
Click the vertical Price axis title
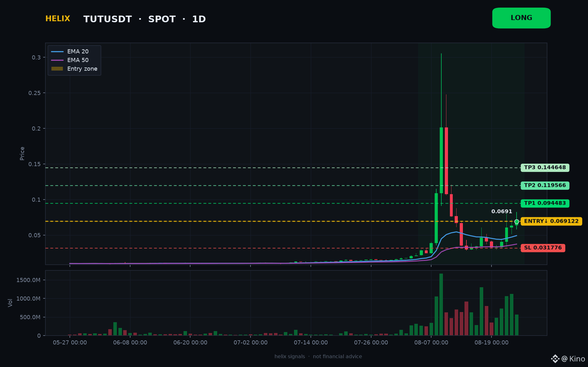point(22,153)
